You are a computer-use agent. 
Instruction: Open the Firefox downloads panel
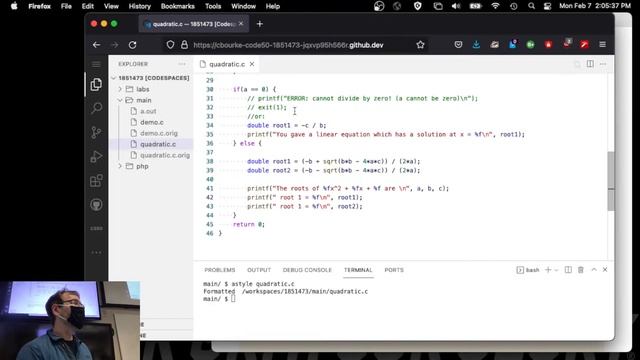pyautogui.click(x=476, y=44)
